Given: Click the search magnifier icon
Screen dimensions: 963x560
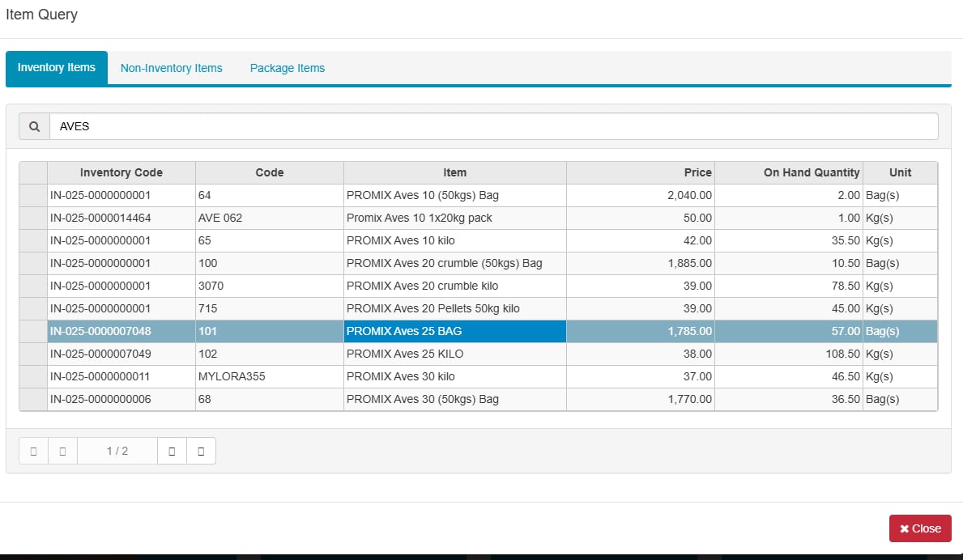Looking at the screenshot, I should coord(34,126).
